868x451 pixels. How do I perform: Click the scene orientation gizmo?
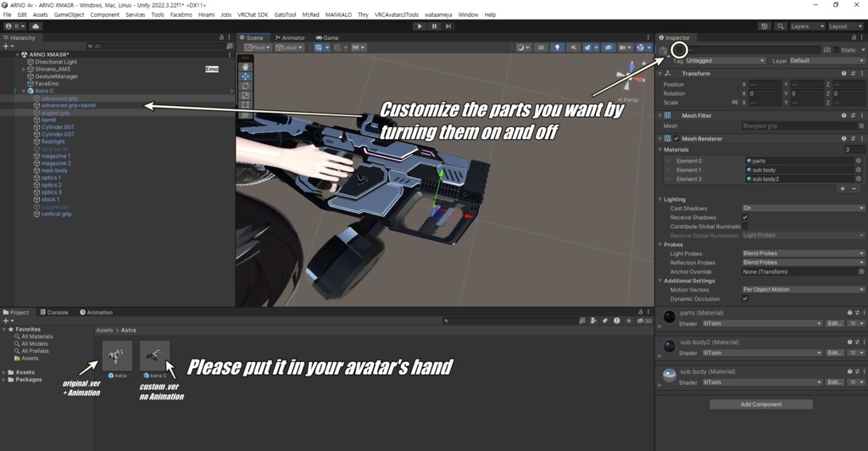coord(630,76)
